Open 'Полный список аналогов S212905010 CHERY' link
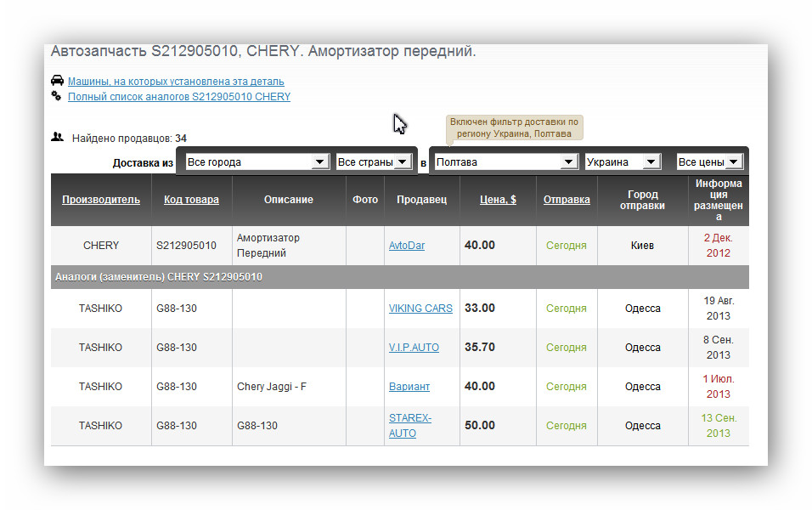 tap(179, 97)
